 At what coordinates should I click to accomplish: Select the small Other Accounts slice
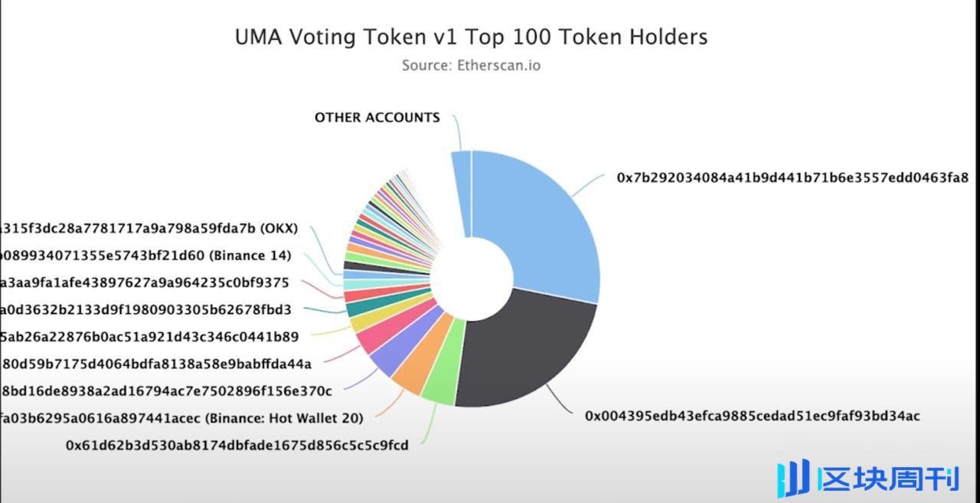point(461,191)
